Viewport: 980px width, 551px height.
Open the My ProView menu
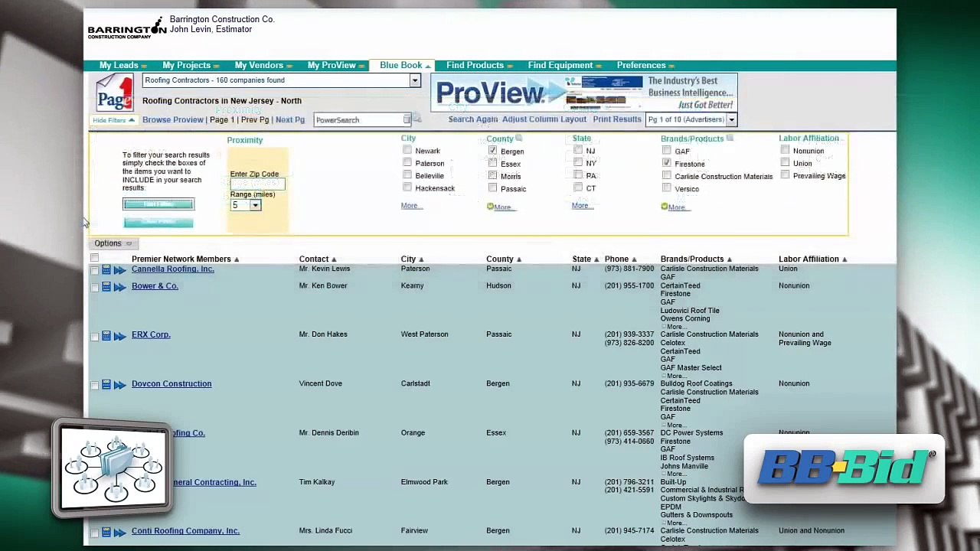pyautogui.click(x=335, y=66)
